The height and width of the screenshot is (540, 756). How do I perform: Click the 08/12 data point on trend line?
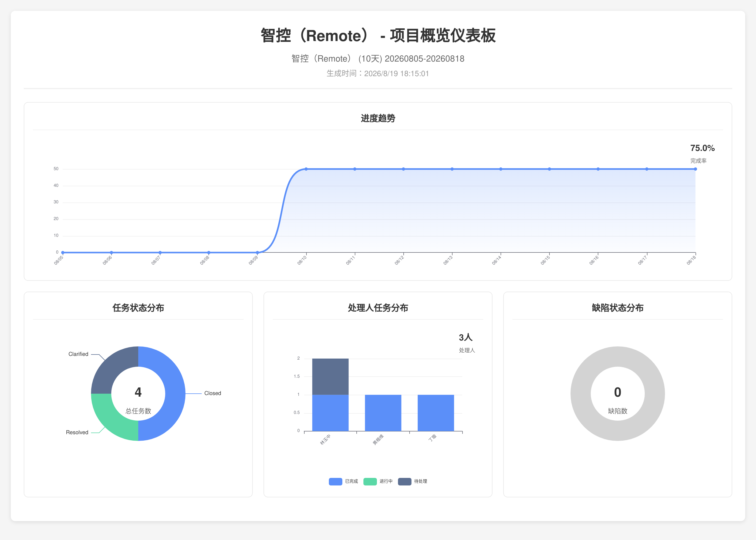[403, 169]
